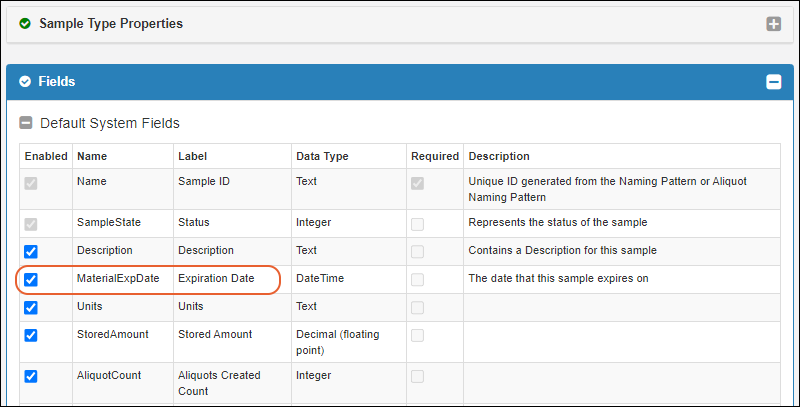Click the Sample Type Properties header title
The height and width of the screenshot is (407, 800).
pos(110,23)
